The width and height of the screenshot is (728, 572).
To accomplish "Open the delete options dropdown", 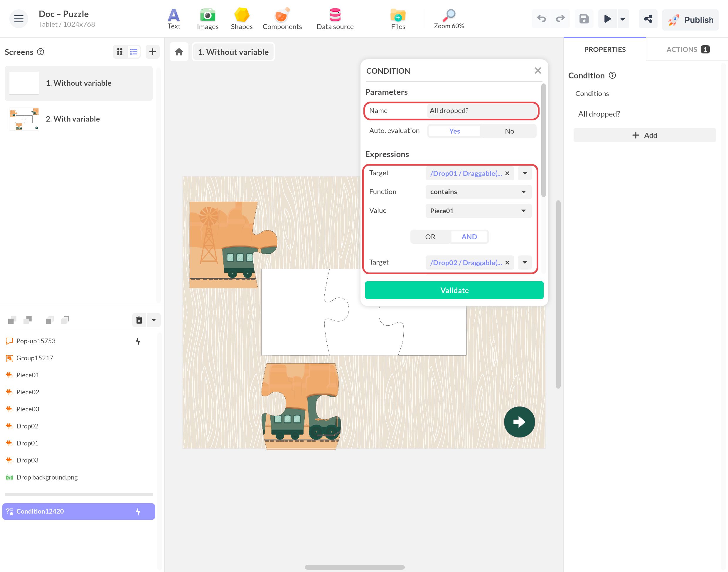I will coord(154,320).
